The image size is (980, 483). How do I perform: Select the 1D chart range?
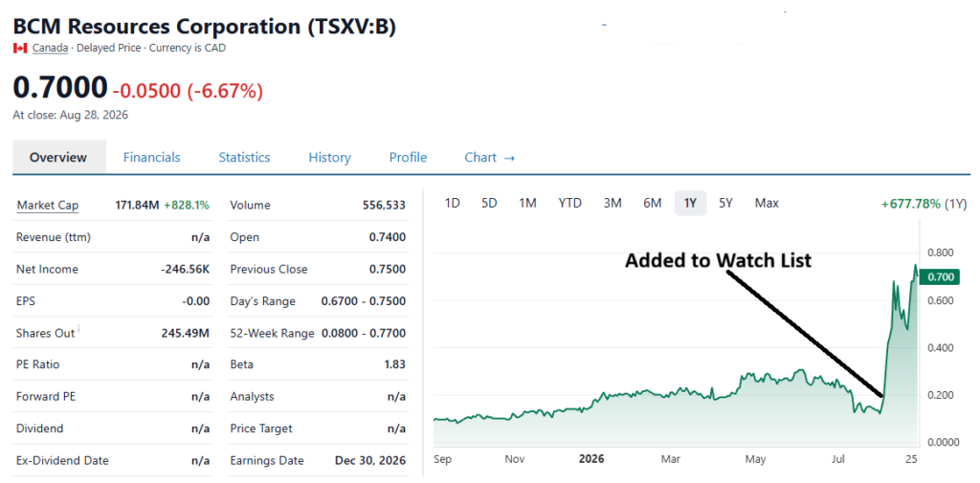452,203
